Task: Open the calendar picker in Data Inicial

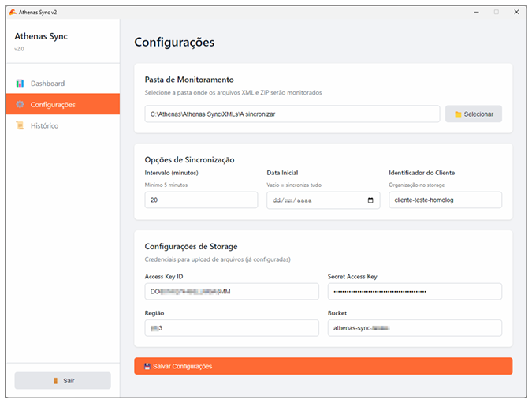Action: click(371, 200)
